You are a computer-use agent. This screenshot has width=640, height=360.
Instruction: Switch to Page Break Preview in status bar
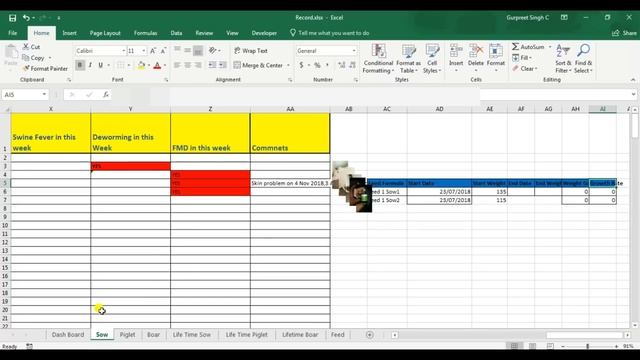pyautogui.click(x=550, y=346)
